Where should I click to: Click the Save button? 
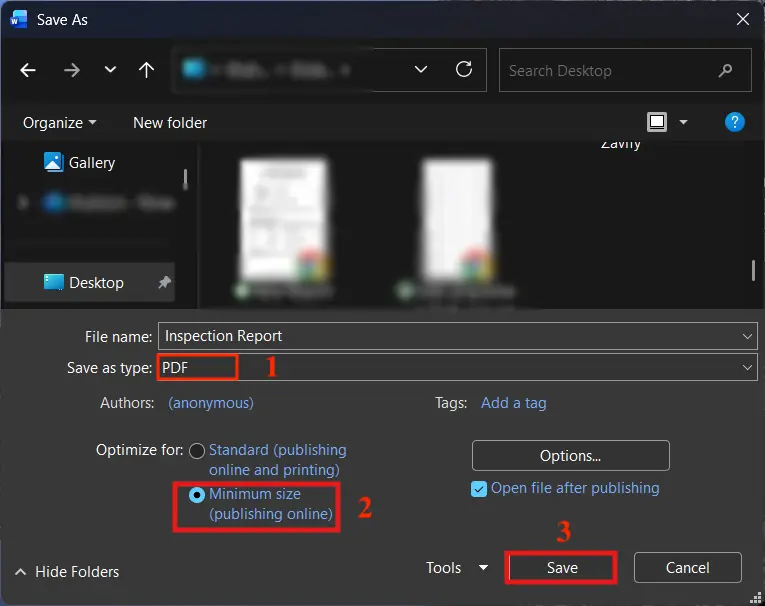[x=562, y=567]
